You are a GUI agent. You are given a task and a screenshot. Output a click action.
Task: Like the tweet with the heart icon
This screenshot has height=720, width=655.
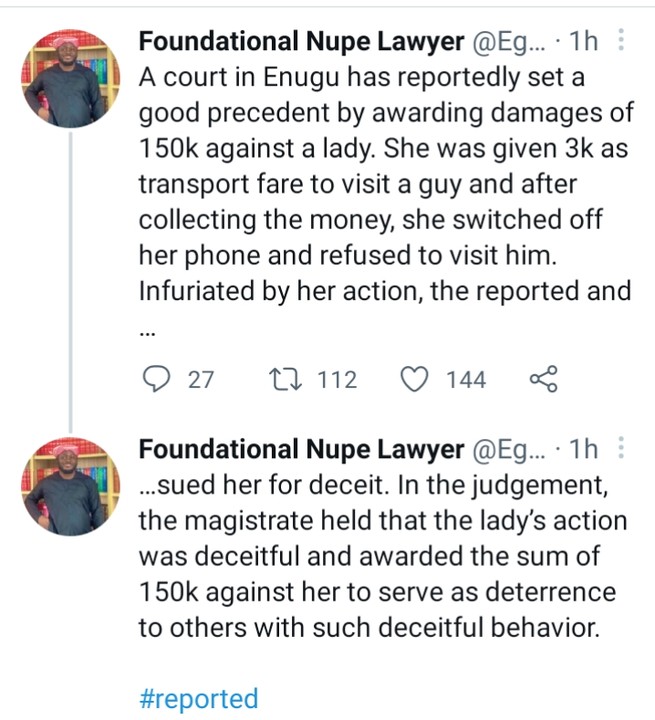pos(414,380)
